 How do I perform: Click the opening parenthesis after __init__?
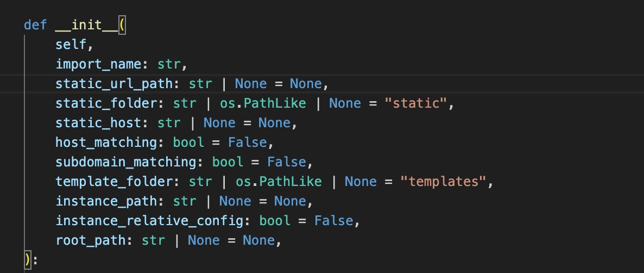tap(122, 25)
